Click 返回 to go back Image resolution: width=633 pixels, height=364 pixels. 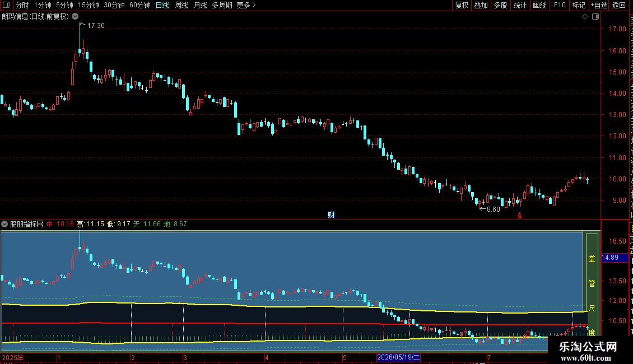click(619, 5)
